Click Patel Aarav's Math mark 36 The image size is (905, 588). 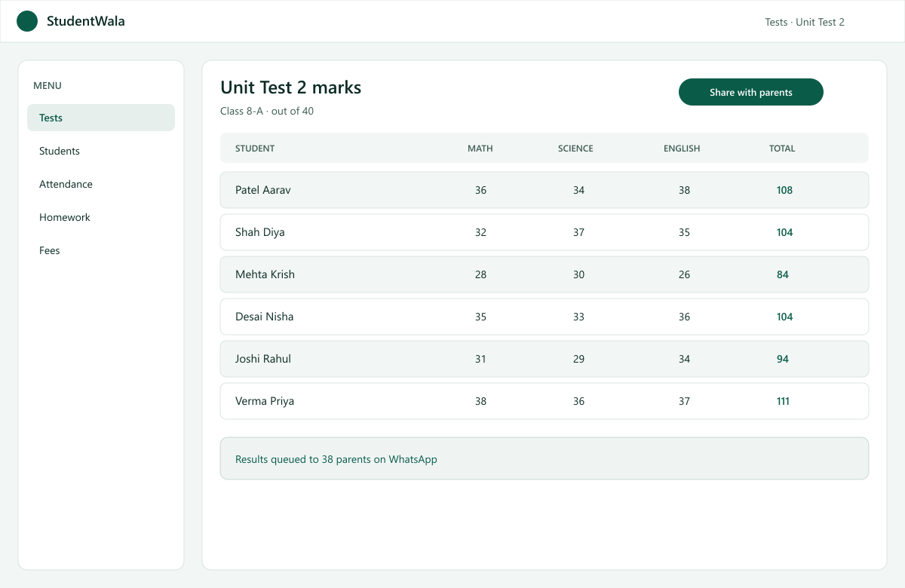(481, 190)
